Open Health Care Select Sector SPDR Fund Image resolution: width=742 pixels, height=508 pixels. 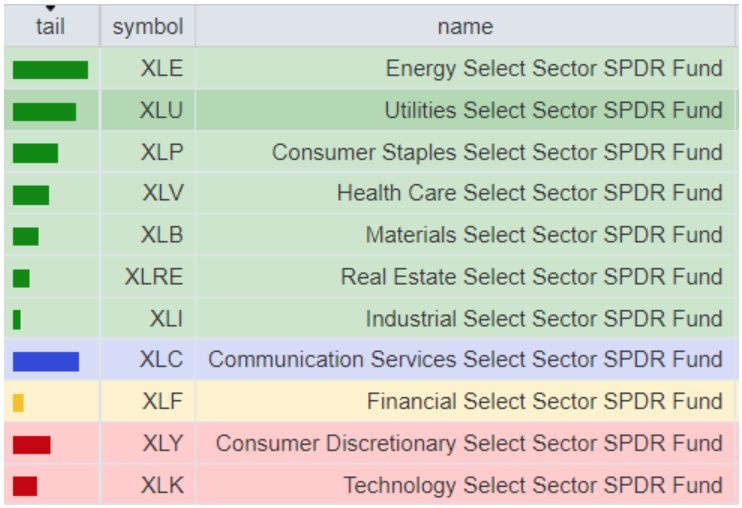[x=529, y=193]
